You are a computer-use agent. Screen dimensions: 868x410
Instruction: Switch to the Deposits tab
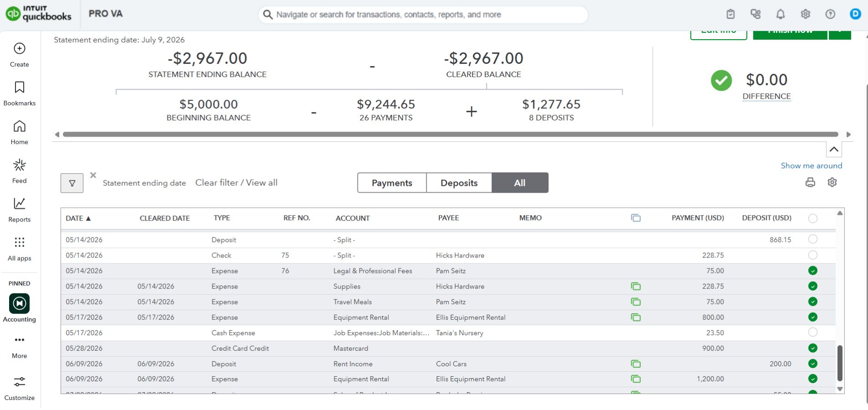459,183
